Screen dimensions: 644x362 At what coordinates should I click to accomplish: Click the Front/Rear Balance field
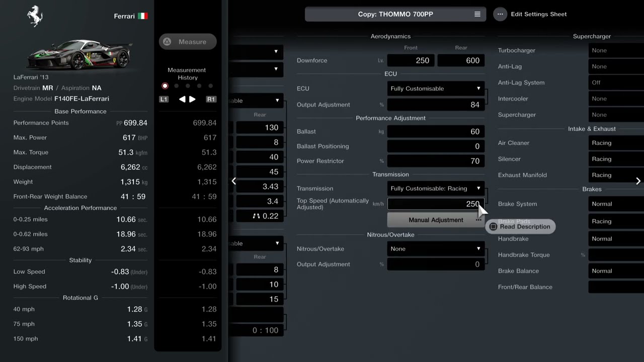pyautogui.click(x=616, y=287)
